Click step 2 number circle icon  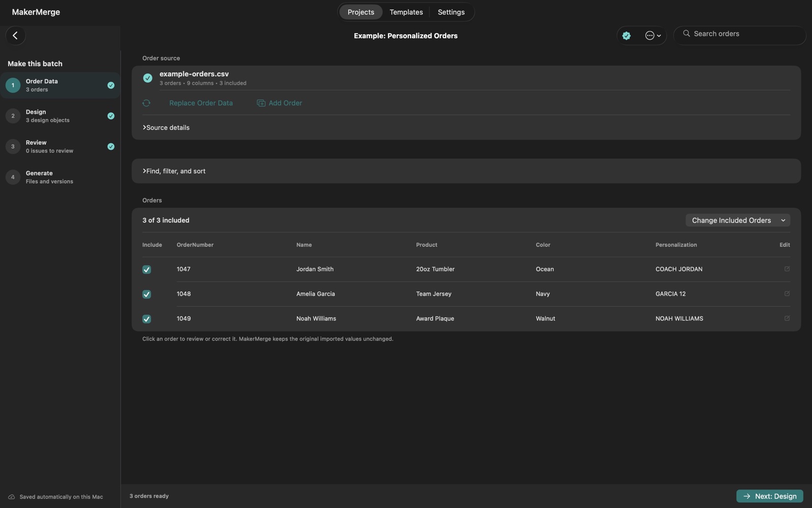(13, 116)
